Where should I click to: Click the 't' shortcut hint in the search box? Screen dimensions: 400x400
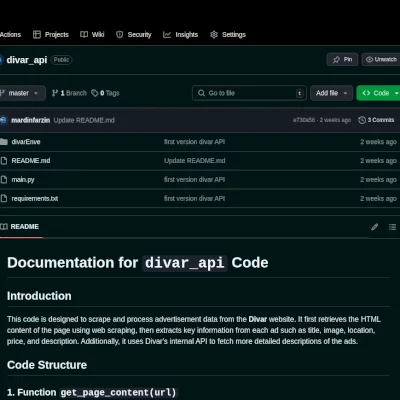click(x=299, y=93)
